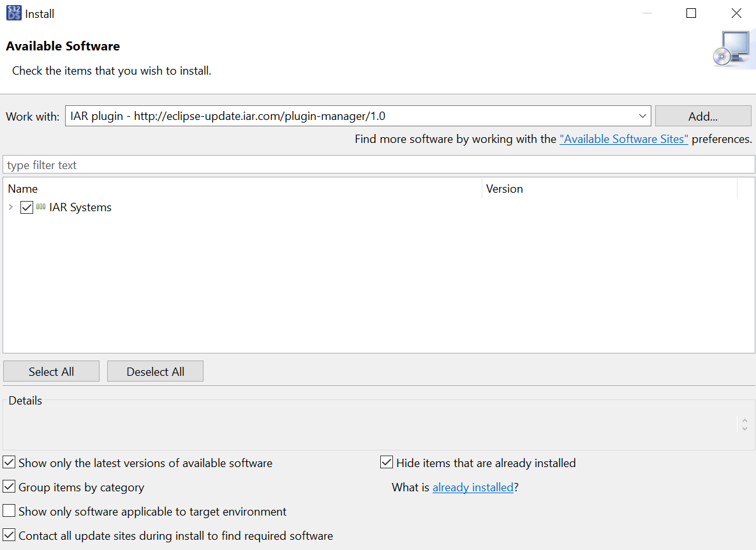The width and height of the screenshot is (756, 550).
Task: Disable Show only the latest versions
Action: tap(9, 463)
